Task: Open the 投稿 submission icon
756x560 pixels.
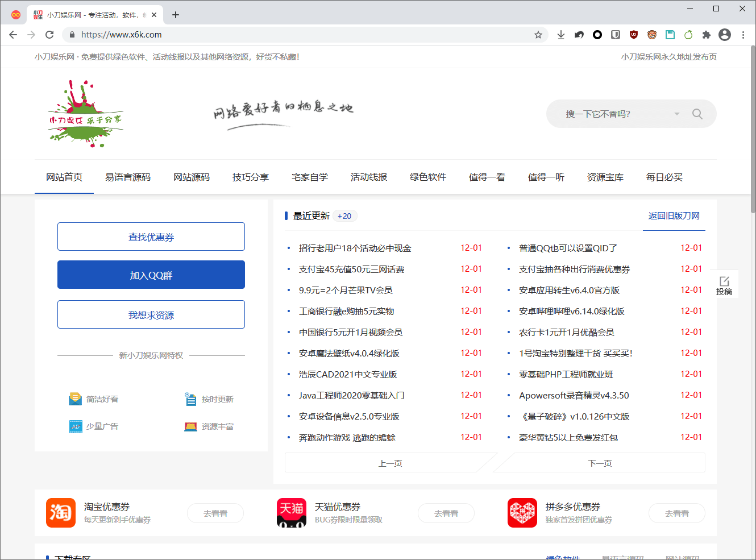Action: click(x=724, y=285)
